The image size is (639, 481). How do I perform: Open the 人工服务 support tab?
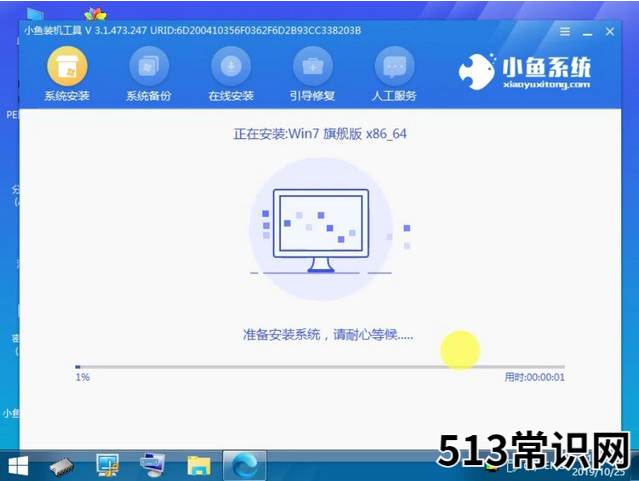click(x=394, y=74)
